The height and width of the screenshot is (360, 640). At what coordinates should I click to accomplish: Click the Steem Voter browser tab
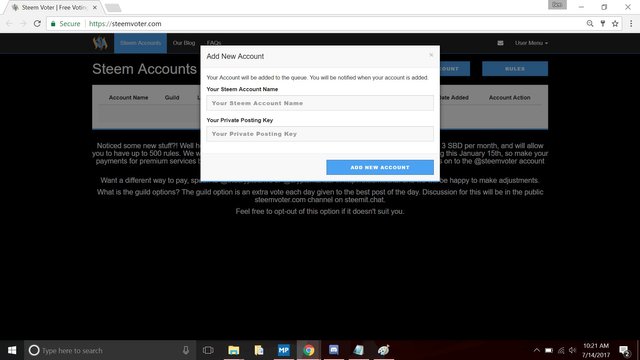[x=53, y=7]
